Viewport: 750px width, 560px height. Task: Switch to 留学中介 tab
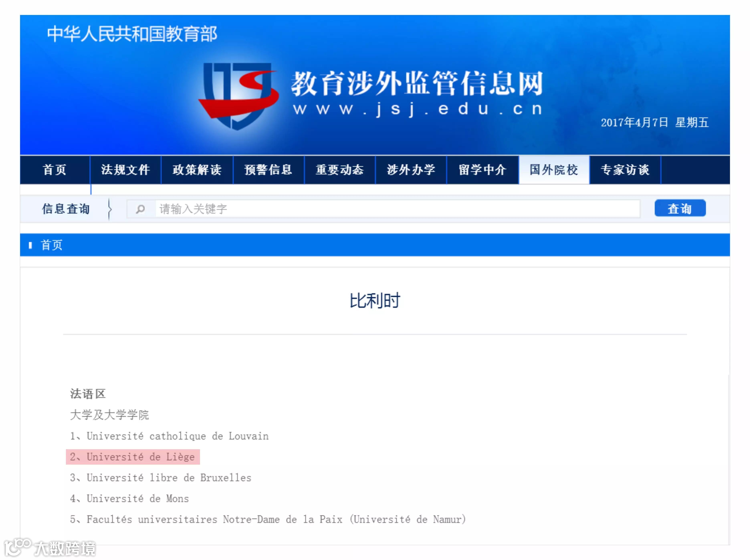coord(482,170)
